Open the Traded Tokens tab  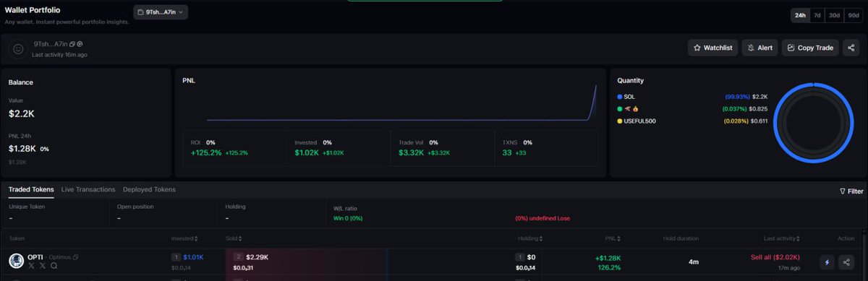click(x=31, y=189)
